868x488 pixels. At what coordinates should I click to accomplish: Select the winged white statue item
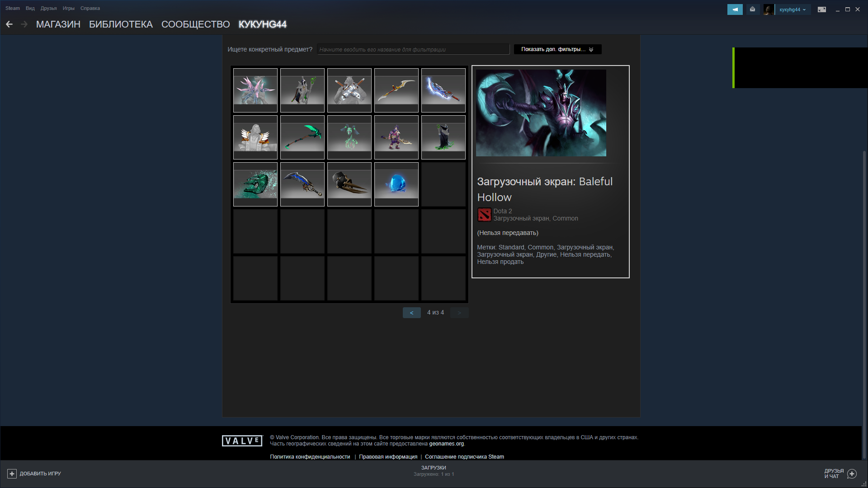255,137
